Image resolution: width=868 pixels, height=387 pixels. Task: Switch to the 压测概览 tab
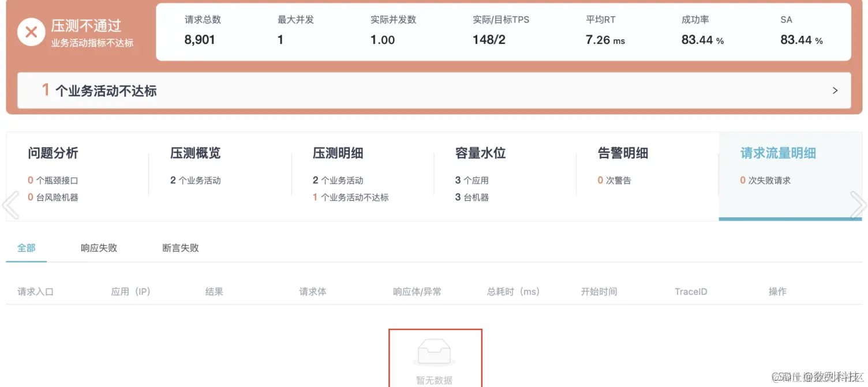pyautogui.click(x=195, y=153)
